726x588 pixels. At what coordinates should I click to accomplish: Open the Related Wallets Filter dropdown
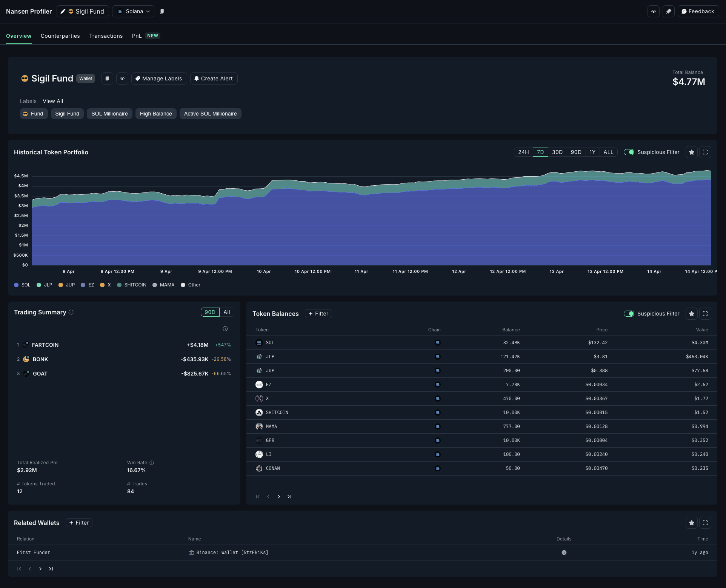pos(79,523)
